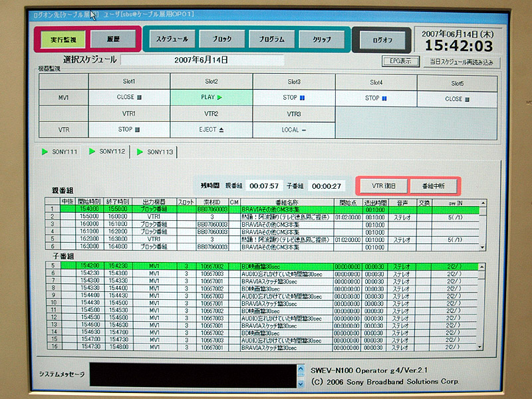This screenshot has width=532, height=399.
Task: Click the selected schedule date field
Action: pos(201,60)
